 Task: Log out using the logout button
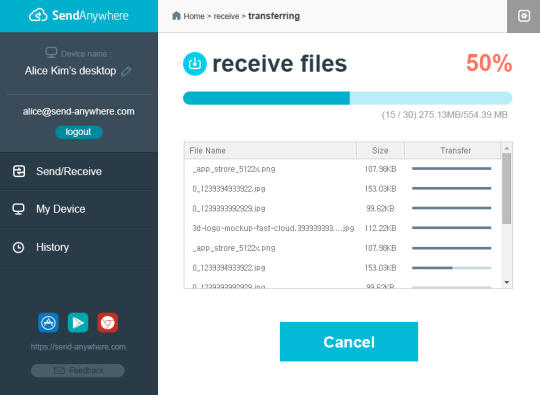(x=79, y=132)
